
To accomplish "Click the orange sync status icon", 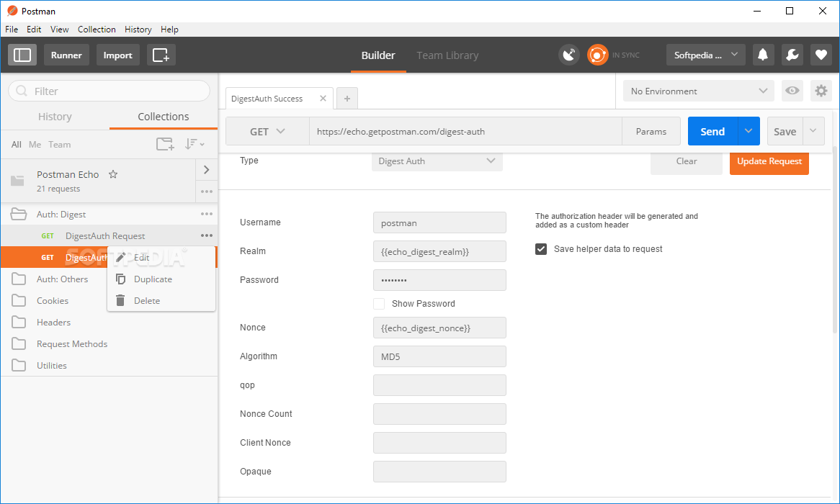I will 597,55.
